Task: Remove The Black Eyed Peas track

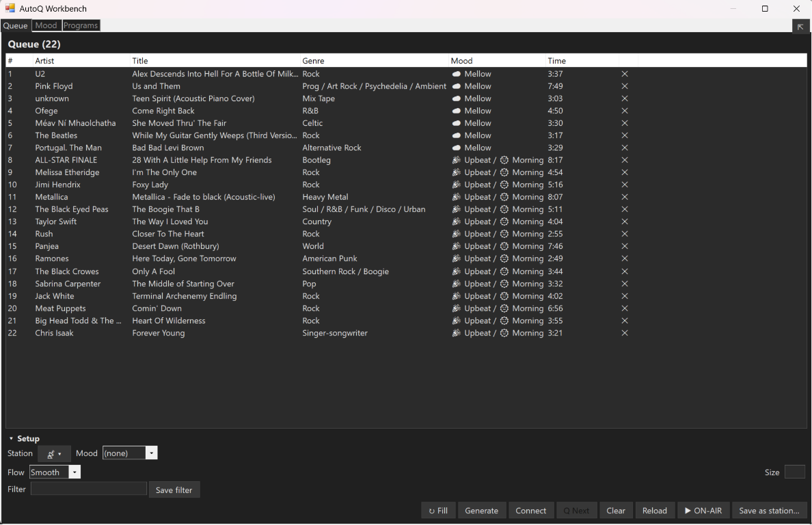Action: pos(625,210)
